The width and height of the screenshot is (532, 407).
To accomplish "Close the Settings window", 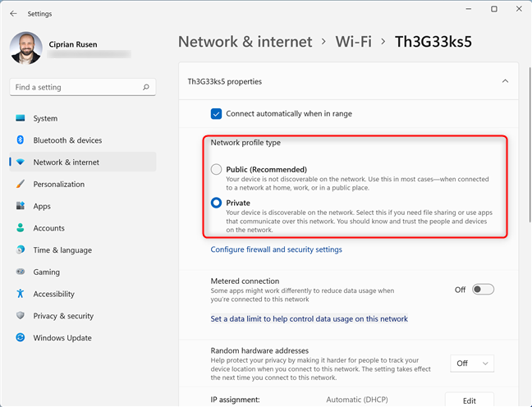I will [519, 9].
